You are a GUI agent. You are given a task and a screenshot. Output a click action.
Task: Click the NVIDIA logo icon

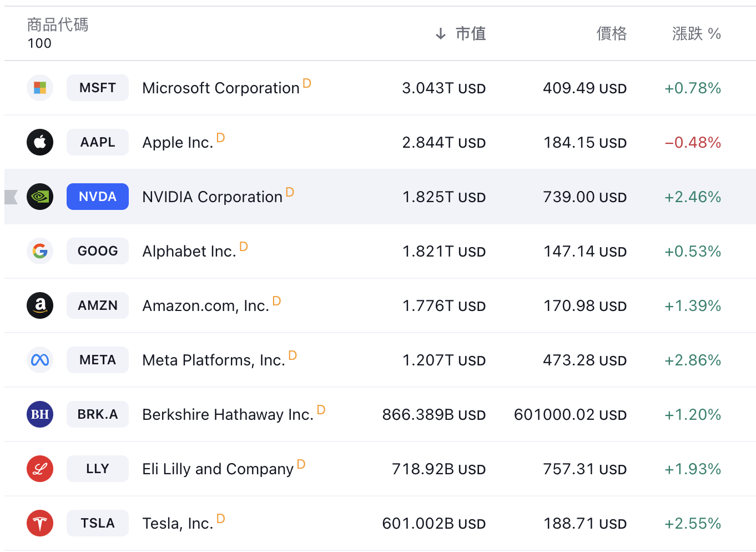click(40, 197)
